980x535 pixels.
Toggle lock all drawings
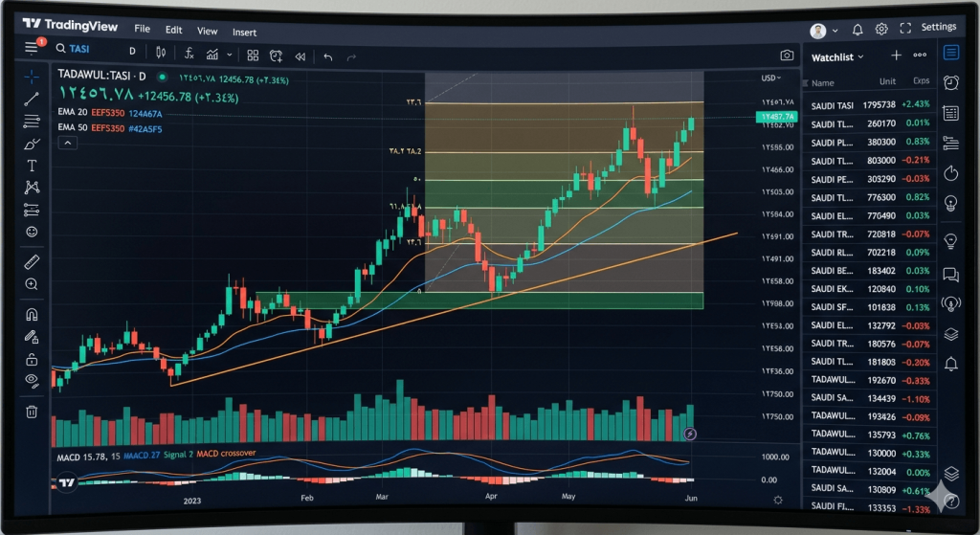click(32, 359)
